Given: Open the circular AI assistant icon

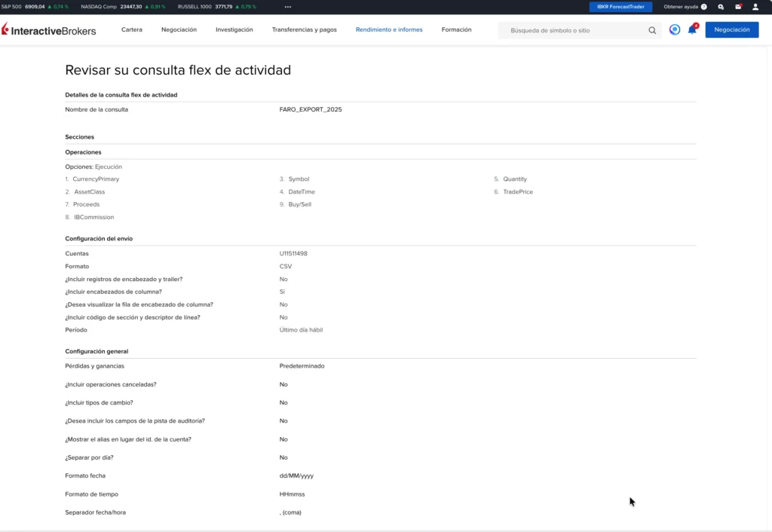Looking at the screenshot, I should [x=675, y=30].
